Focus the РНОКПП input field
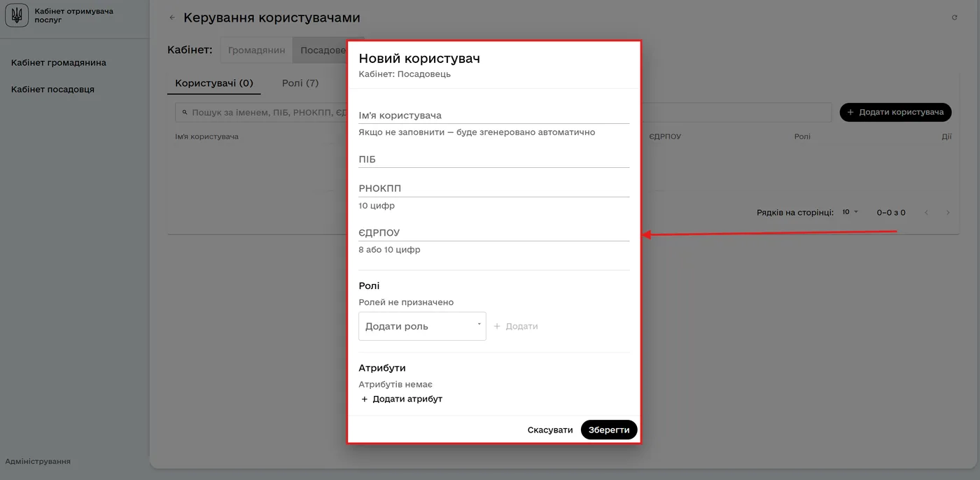Viewport: 980px width, 480px height. tap(494, 189)
